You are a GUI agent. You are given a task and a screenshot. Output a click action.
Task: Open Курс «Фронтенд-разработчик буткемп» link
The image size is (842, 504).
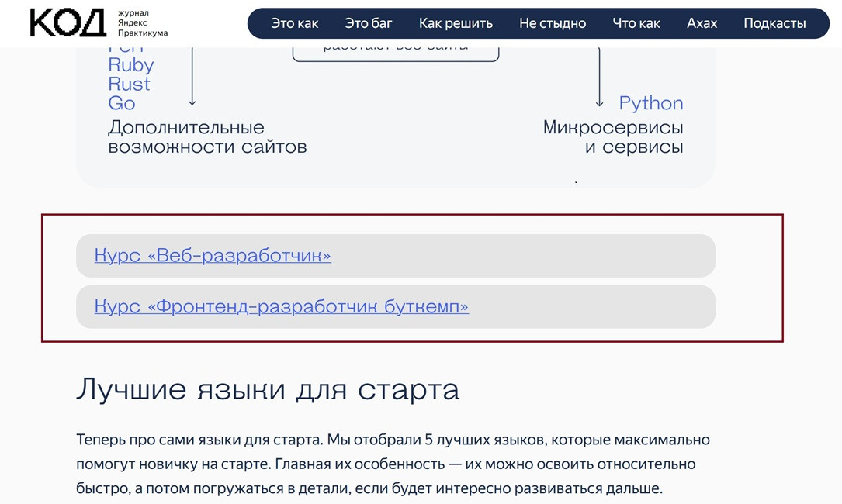click(282, 306)
